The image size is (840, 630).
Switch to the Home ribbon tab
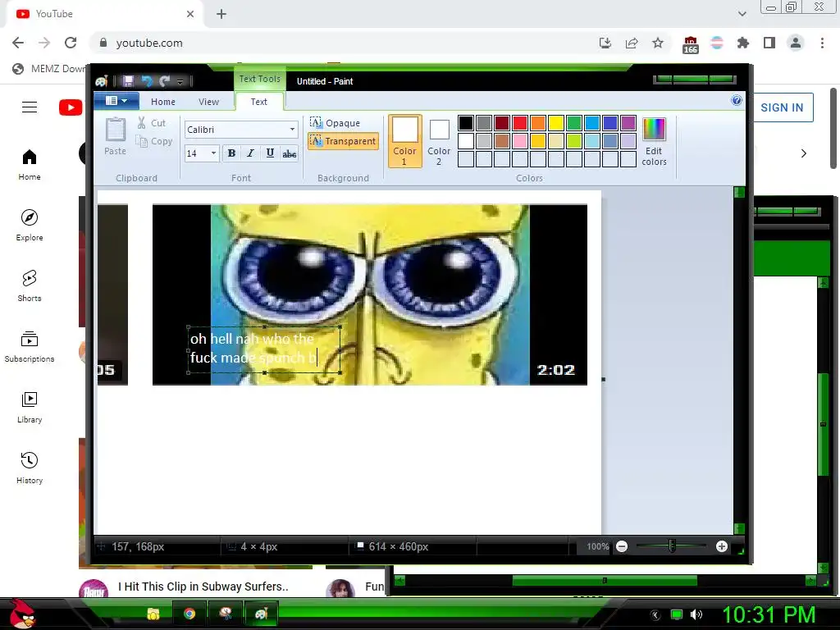point(163,101)
